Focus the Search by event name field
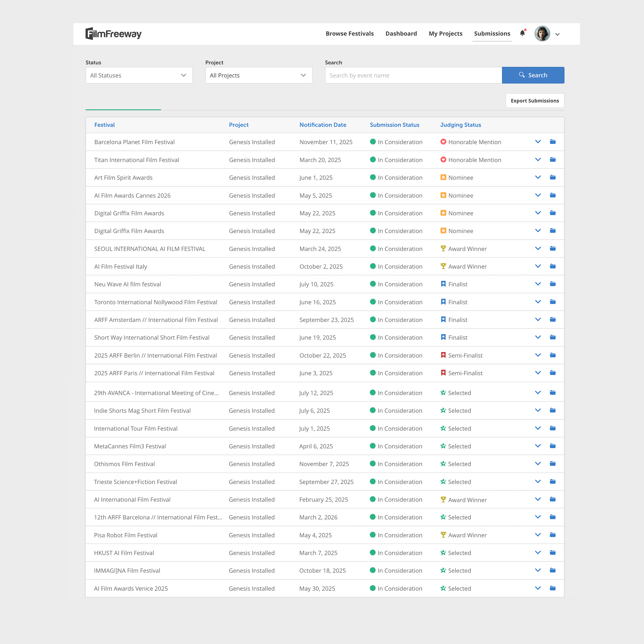The image size is (644, 644). tap(413, 75)
